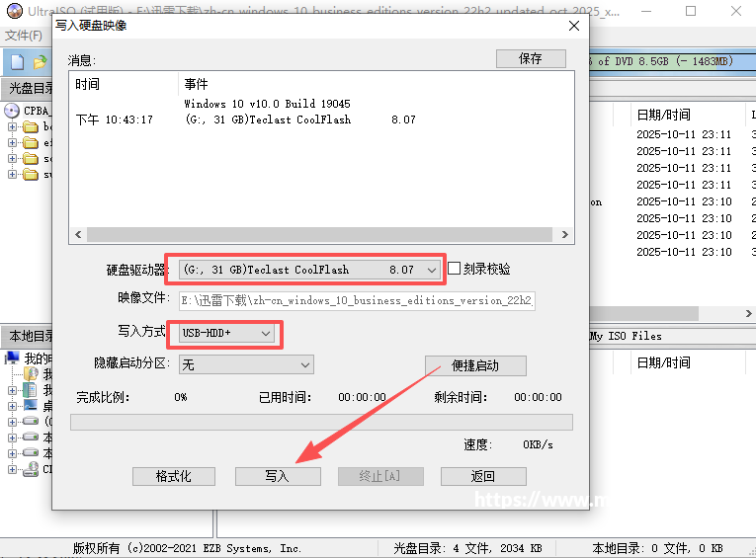The image size is (756, 558).
Task: Click the message list scroll-right arrow
Action: 564,235
